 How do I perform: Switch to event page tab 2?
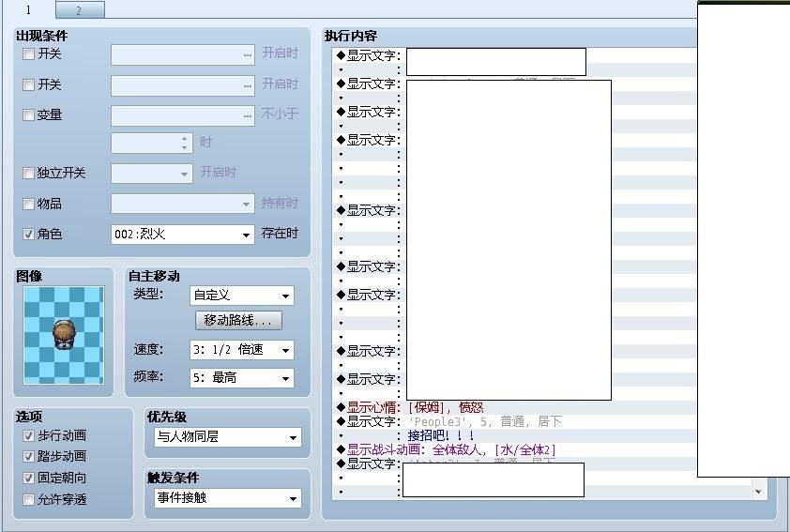tap(80, 10)
